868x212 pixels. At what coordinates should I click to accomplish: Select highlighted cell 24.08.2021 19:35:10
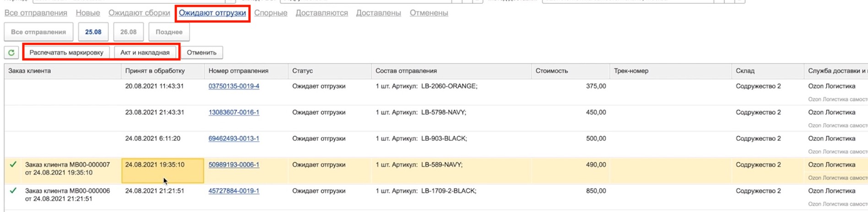163,171
